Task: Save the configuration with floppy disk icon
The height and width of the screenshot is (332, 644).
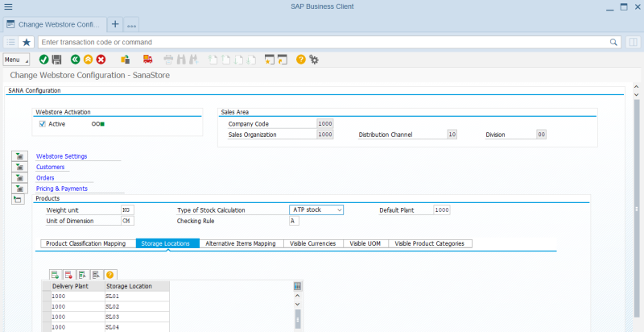Action: click(x=56, y=60)
